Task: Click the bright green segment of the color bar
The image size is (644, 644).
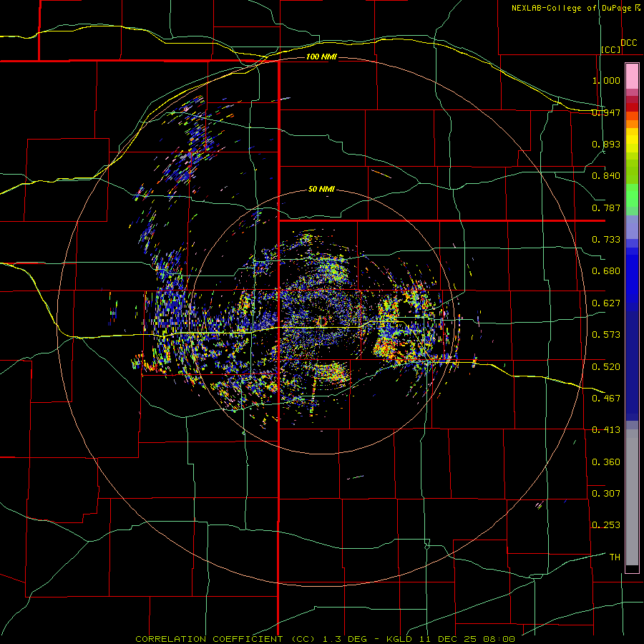Action: (x=632, y=195)
